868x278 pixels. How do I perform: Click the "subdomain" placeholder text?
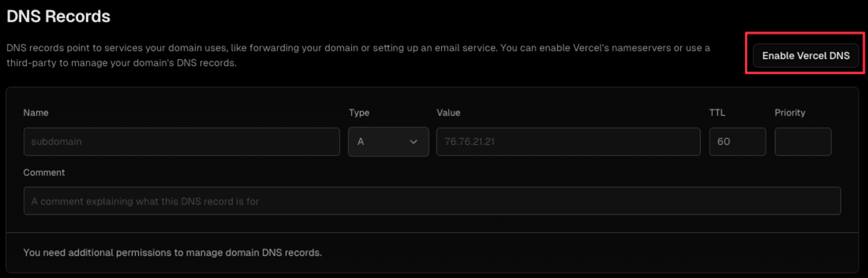click(56, 142)
